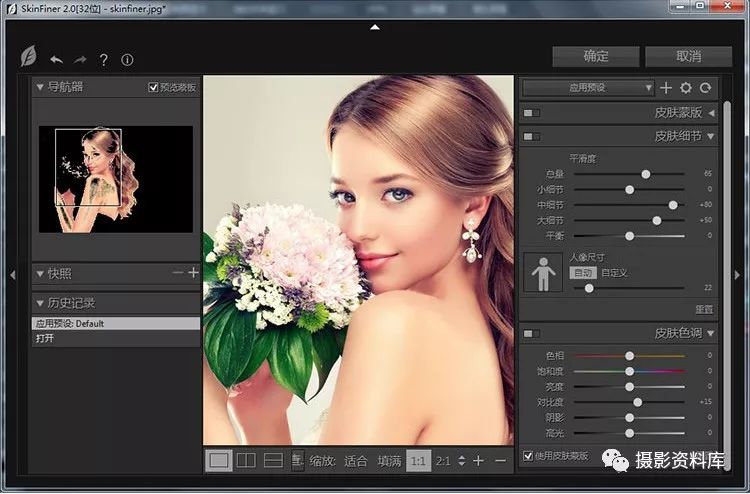Select the single view layout icon
The width and height of the screenshot is (750, 494).
point(218,460)
